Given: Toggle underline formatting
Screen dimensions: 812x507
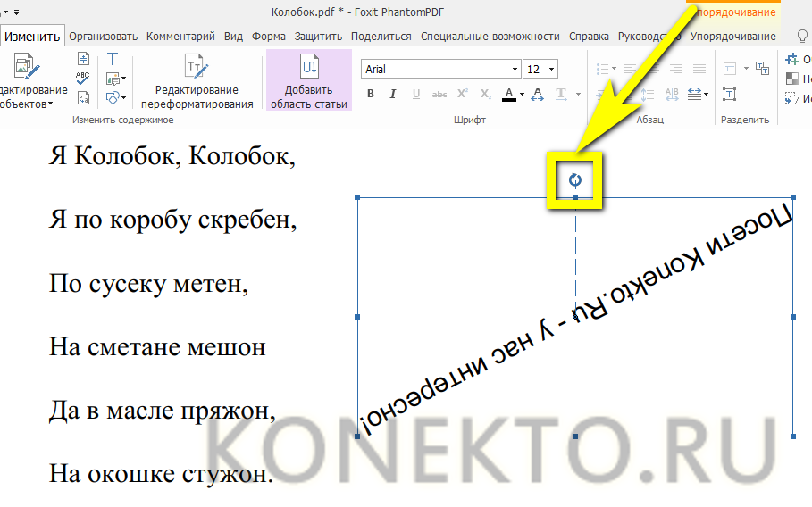Looking at the screenshot, I should [415, 94].
